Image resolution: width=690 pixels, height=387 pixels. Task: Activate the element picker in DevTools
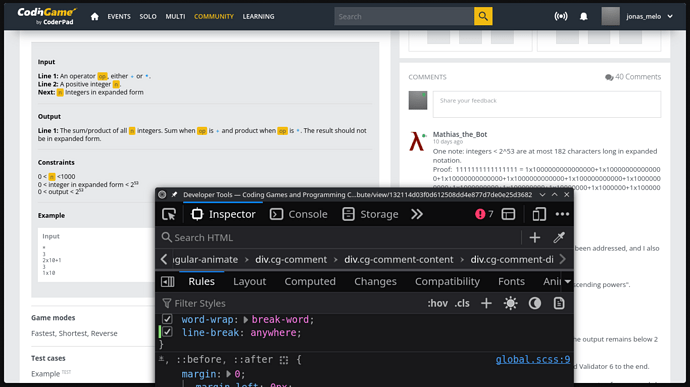[x=169, y=214]
